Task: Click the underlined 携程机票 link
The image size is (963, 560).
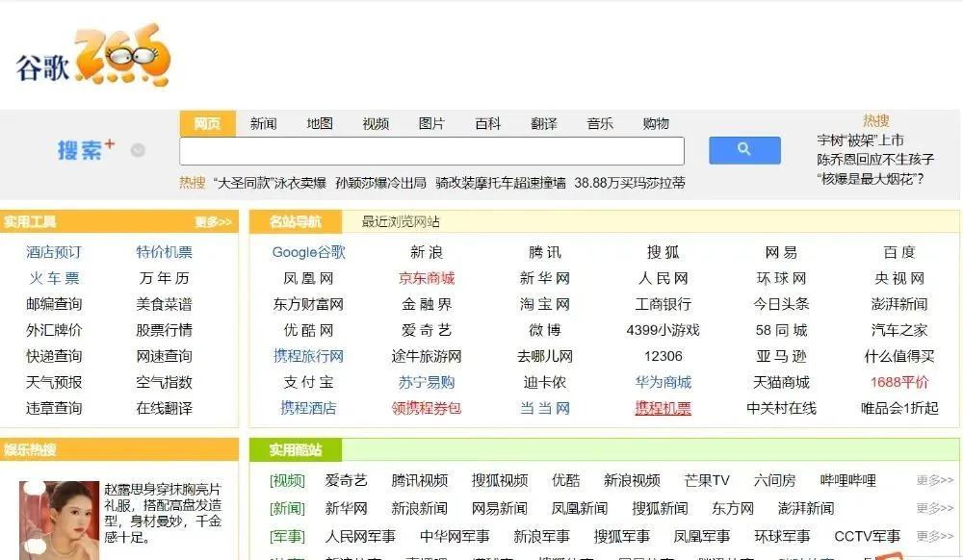Action: tap(663, 408)
